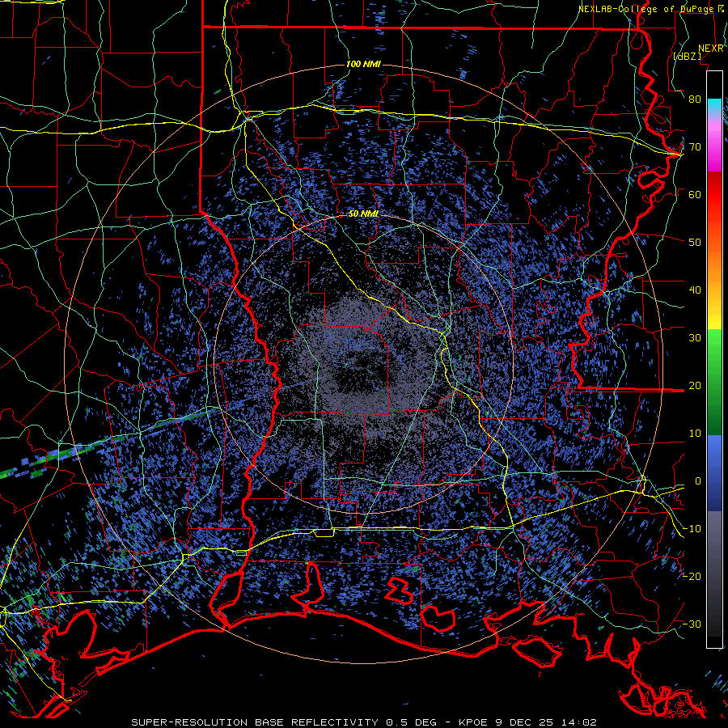Click the 60 value on dBZ scale
728x728 pixels.
[x=695, y=195]
